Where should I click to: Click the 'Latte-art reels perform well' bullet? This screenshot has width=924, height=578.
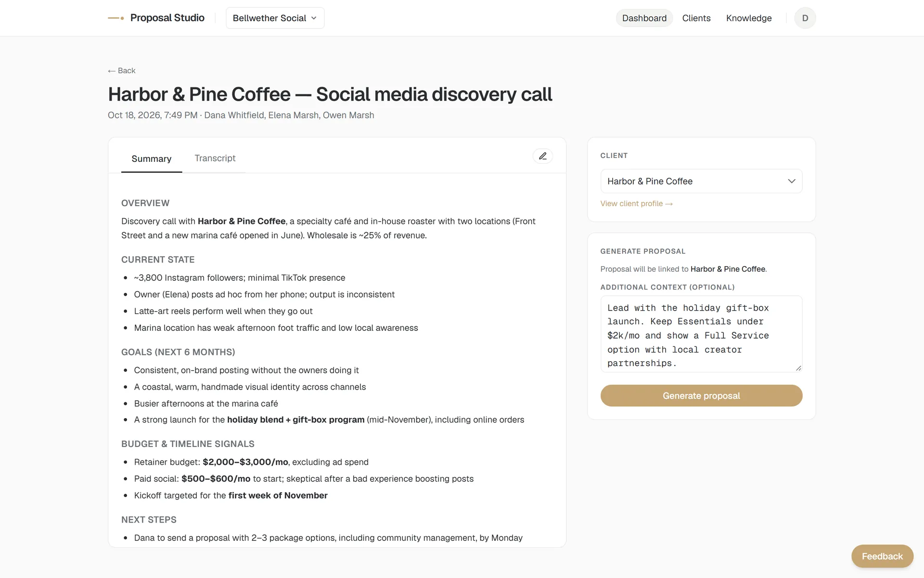pyautogui.click(x=223, y=311)
